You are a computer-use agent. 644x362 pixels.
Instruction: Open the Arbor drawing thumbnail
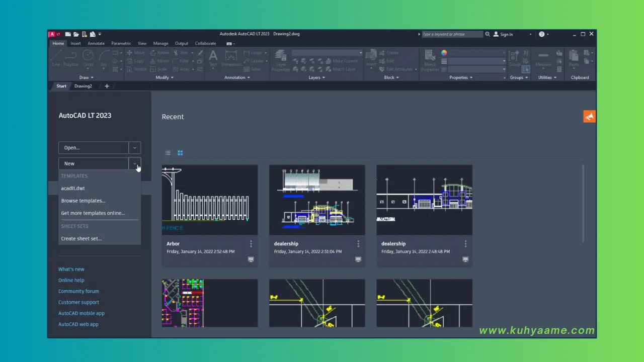pyautogui.click(x=210, y=200)
